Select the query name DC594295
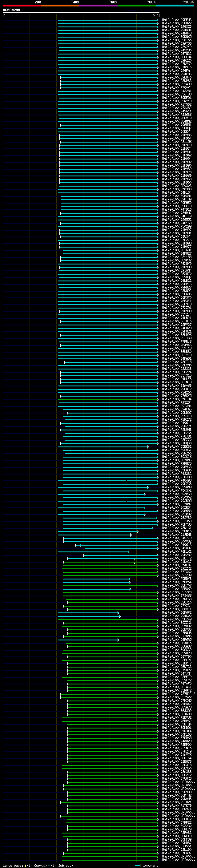197x868 pixels. (x=11, y=10)
